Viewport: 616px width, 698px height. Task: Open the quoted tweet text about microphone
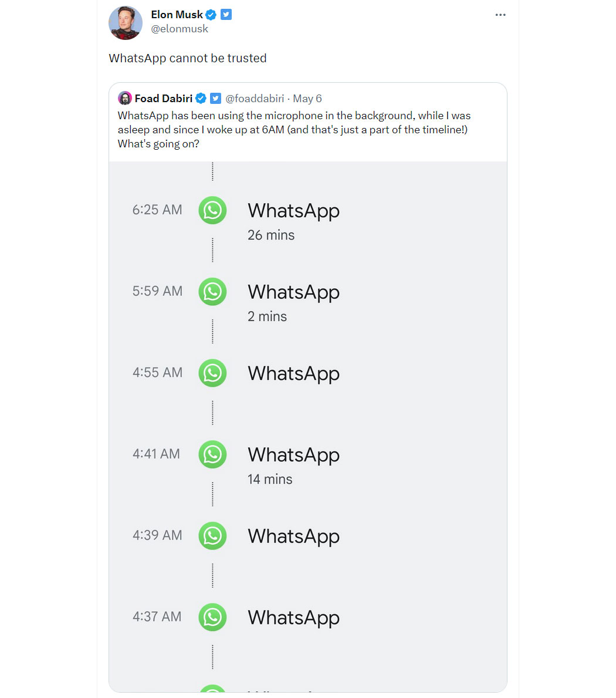pyautogui.click(x=294, y=130)
